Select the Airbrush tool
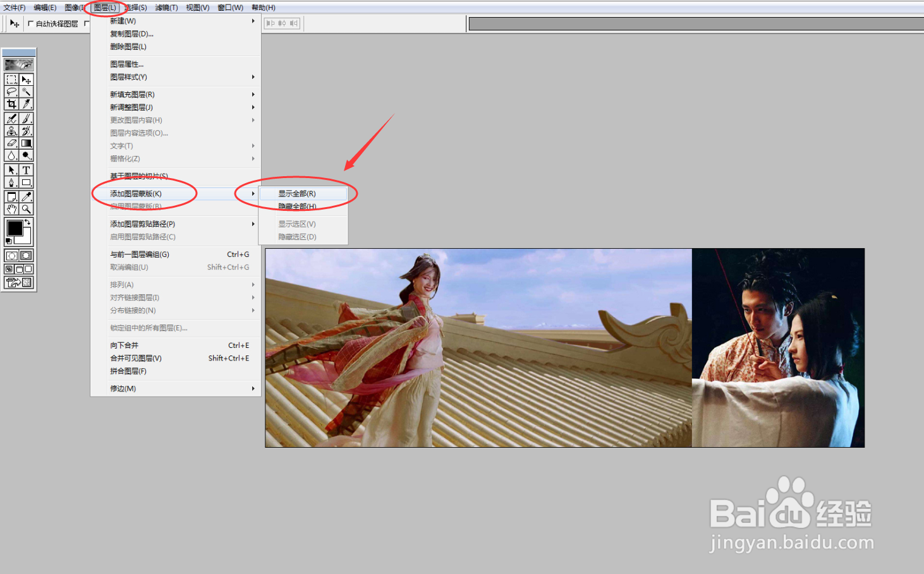 [x=11, y=119]
